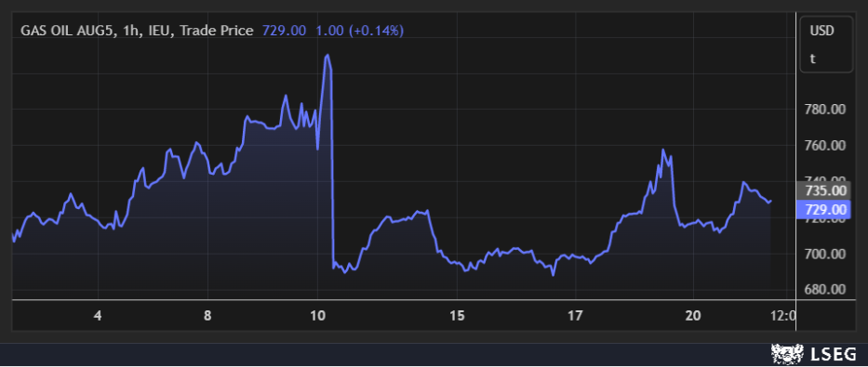The image size is (868, 367).
Task: Click the LSEG logo icon
Action: coord(787,354)
